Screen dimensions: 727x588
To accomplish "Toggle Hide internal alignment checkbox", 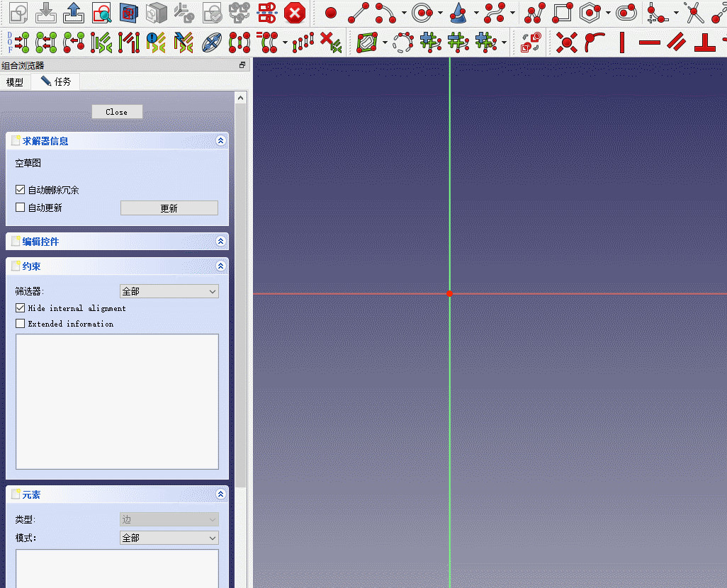I will 20,308.
